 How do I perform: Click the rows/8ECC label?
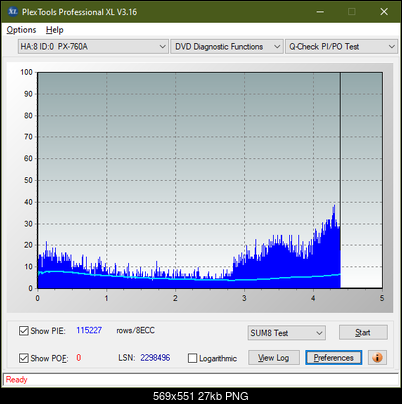[x=135, y=330]
